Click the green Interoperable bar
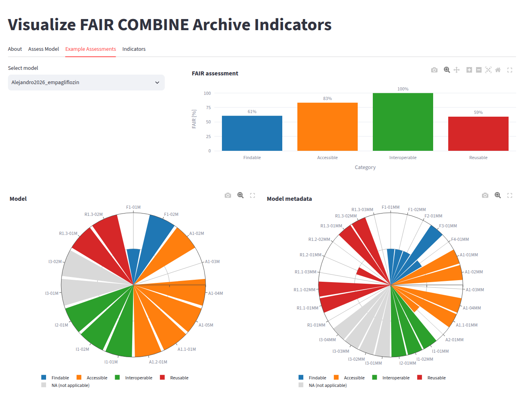 pos(403,122)
